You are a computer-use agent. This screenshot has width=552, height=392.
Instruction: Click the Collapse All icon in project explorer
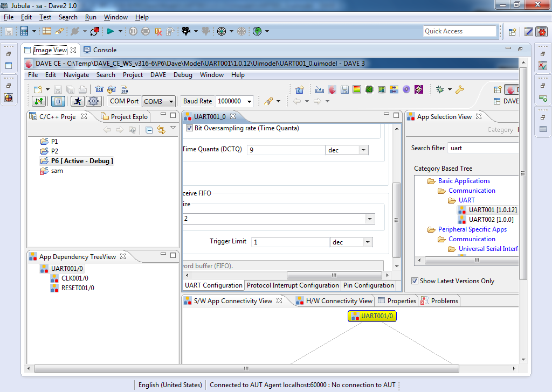tap(149, 130)
